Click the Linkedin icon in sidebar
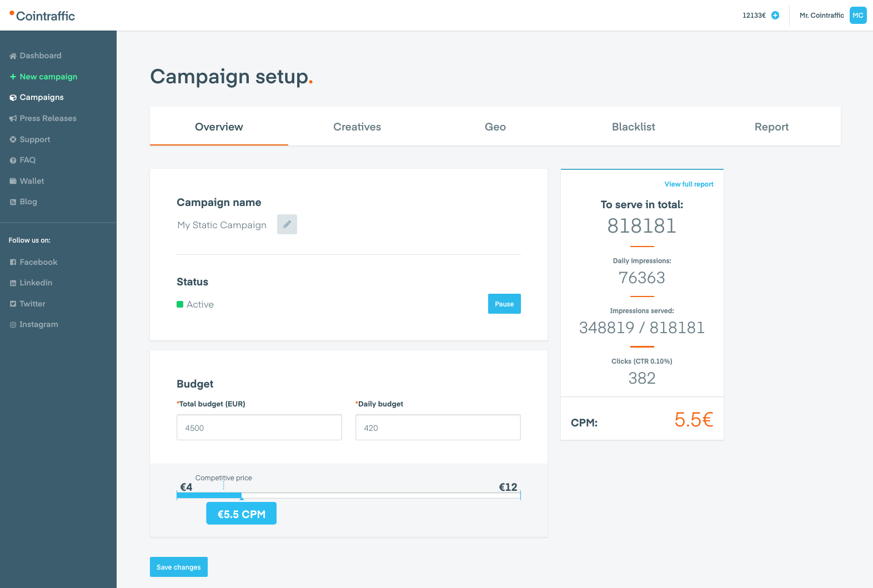This screenshot has width=873, height=588. coord(13,283)
